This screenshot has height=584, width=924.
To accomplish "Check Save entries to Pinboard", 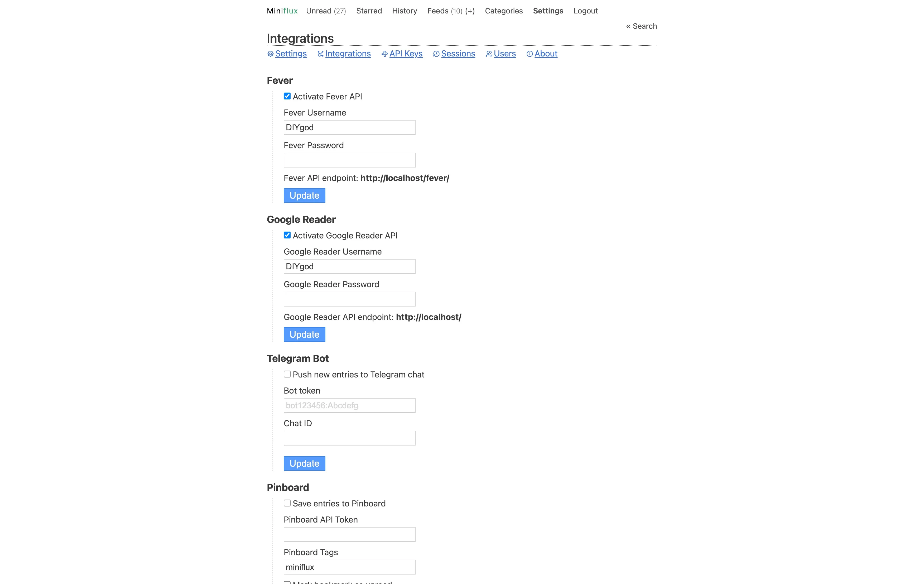I will pyautogui.click(x=287, y=503).
